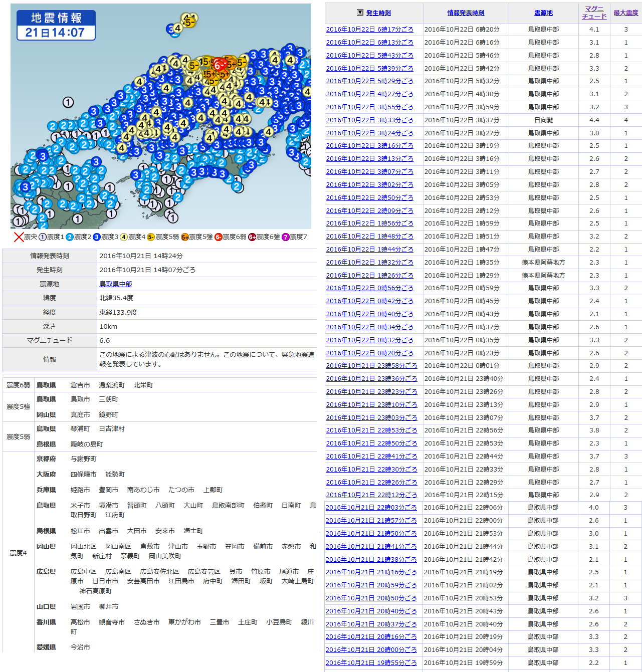Sort the list by マグニチュード header link
This screenshot has height=672, width=642.
tap(594, 13)
